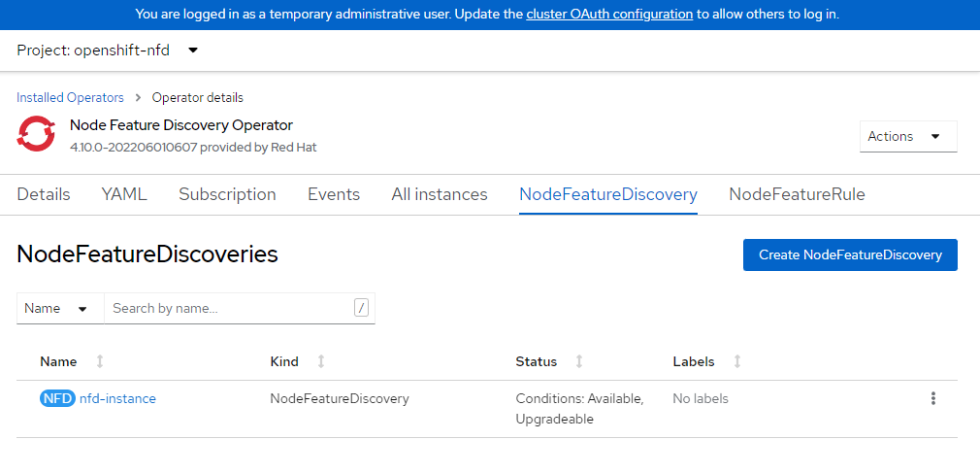Viewport: 980px width, 474px height.
Task: Follow the cluster OAuth configuration link
Action: pos(609,15)
